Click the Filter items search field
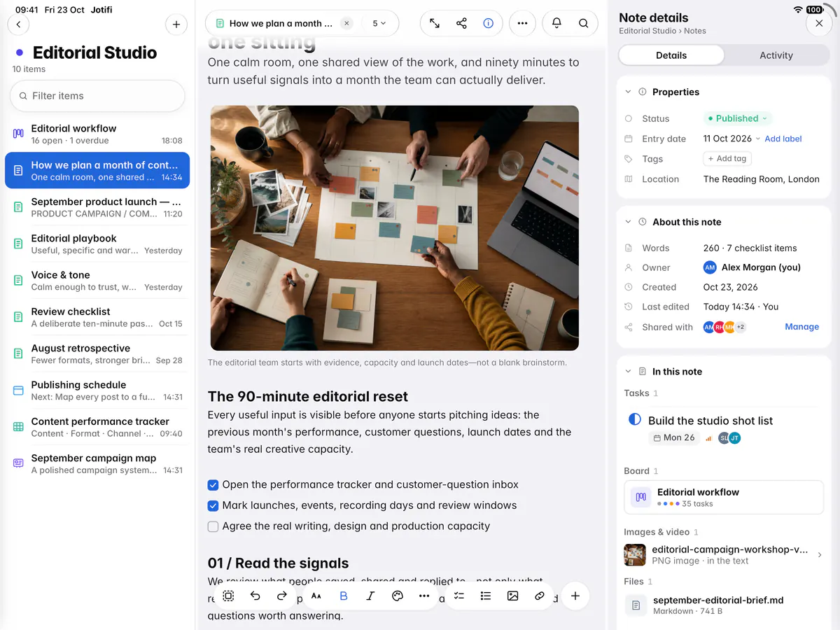840x630 pixels. [97, 96]
